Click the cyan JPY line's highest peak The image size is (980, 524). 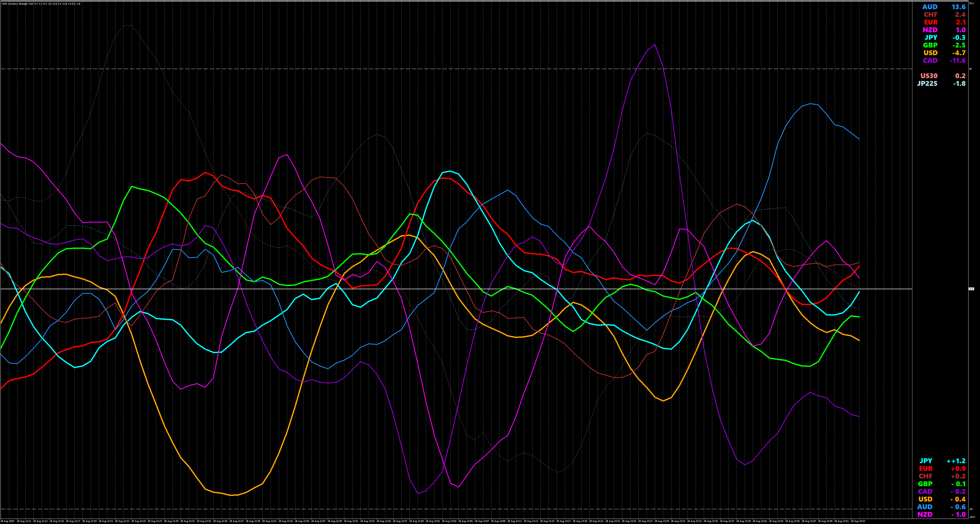click(x=450, y=171)
